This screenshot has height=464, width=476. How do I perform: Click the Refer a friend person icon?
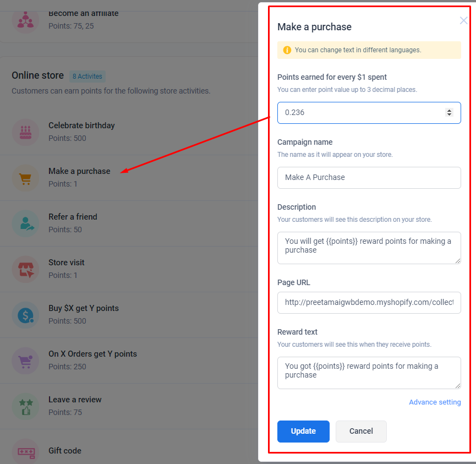25,223
